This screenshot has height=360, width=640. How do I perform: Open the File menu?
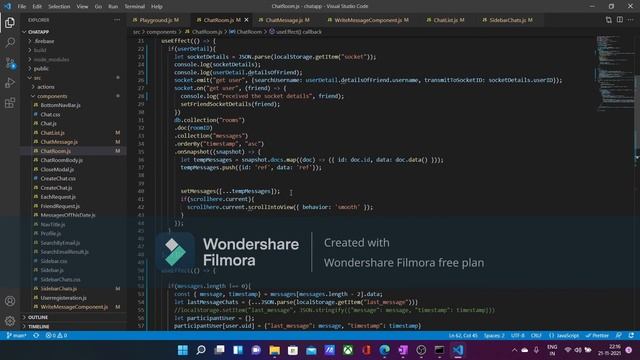coord(22,7)
